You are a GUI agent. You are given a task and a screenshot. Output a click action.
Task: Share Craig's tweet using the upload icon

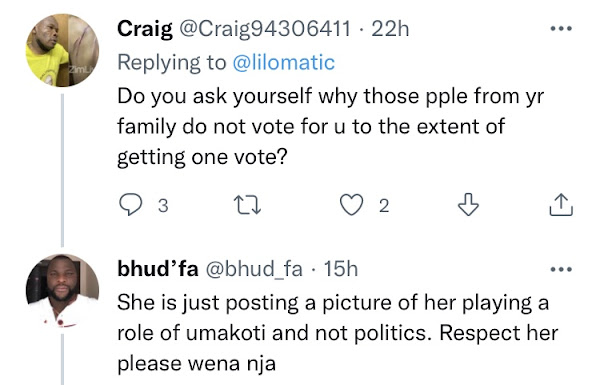(561, 205)
